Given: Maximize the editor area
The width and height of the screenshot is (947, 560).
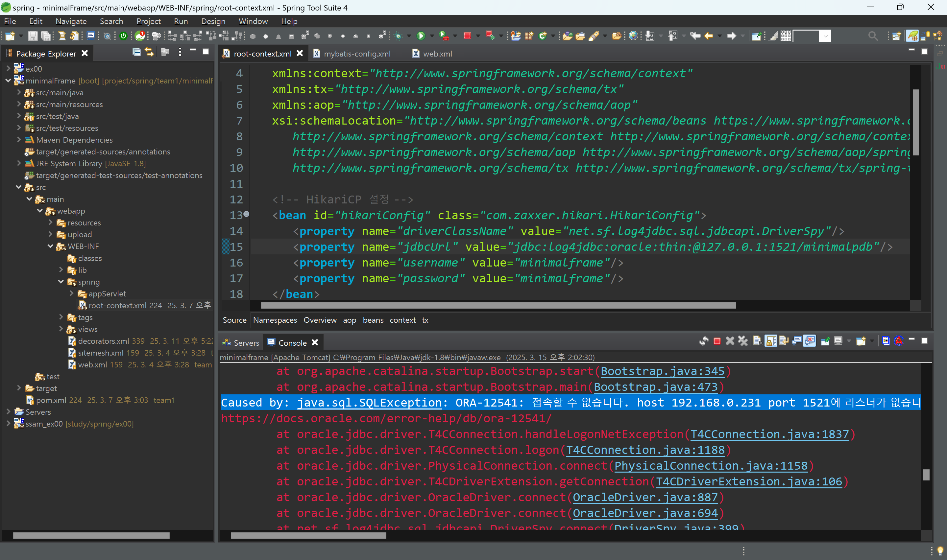Looking at the screenshot, I should [x=924, y=51].
